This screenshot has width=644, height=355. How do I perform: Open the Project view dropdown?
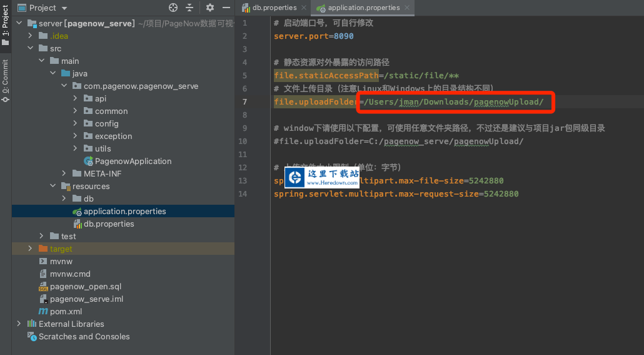click(65, 8)
